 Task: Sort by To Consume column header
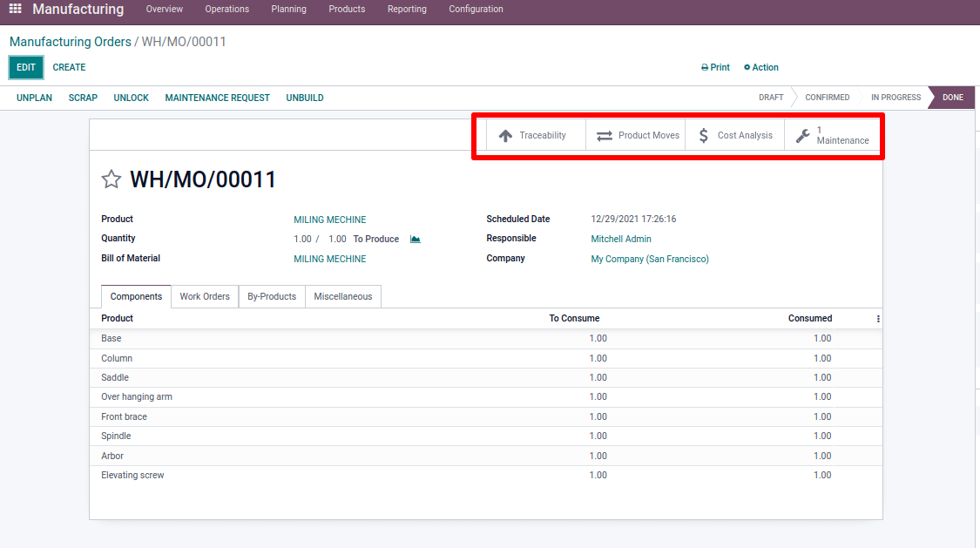574,318
